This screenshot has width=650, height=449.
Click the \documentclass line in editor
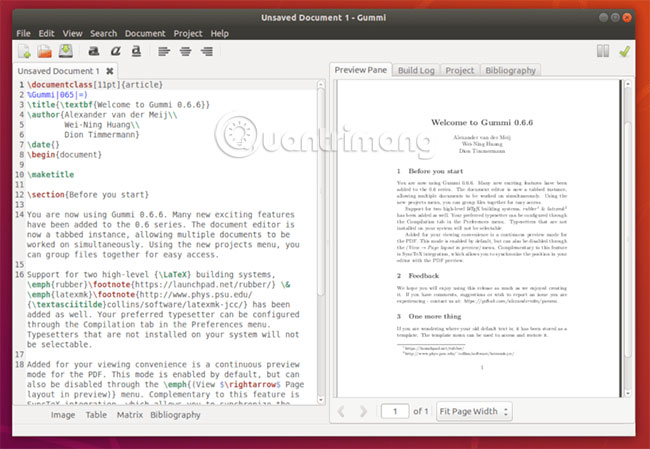pos(95,85)
